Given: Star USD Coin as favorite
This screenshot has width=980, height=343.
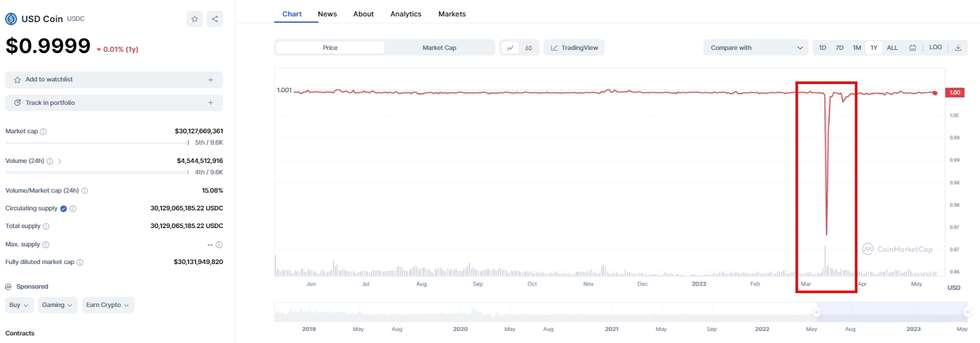Looking at the screenshot, I should pyautogui.click(x=195, y=19).
